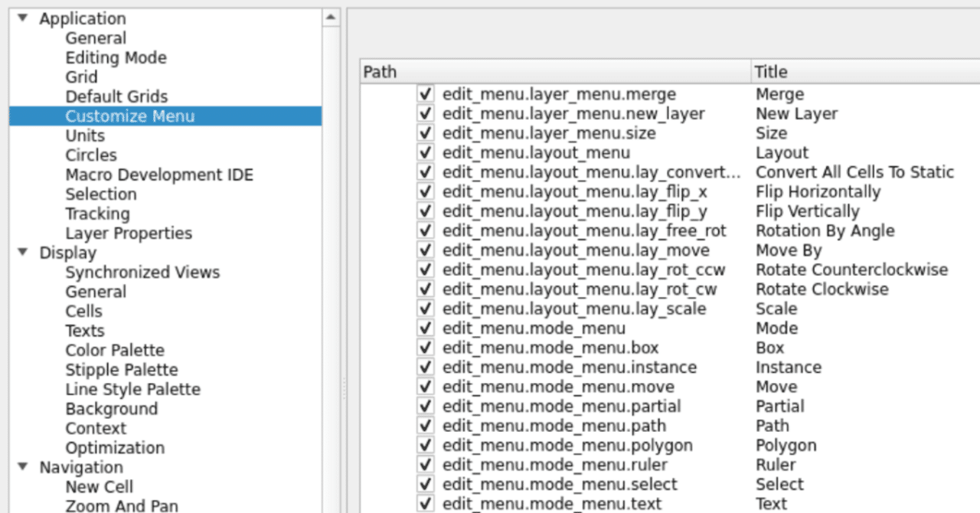Open the Color Palette settings
This screenshot has height=513, width=980.
tap(116, 349)
